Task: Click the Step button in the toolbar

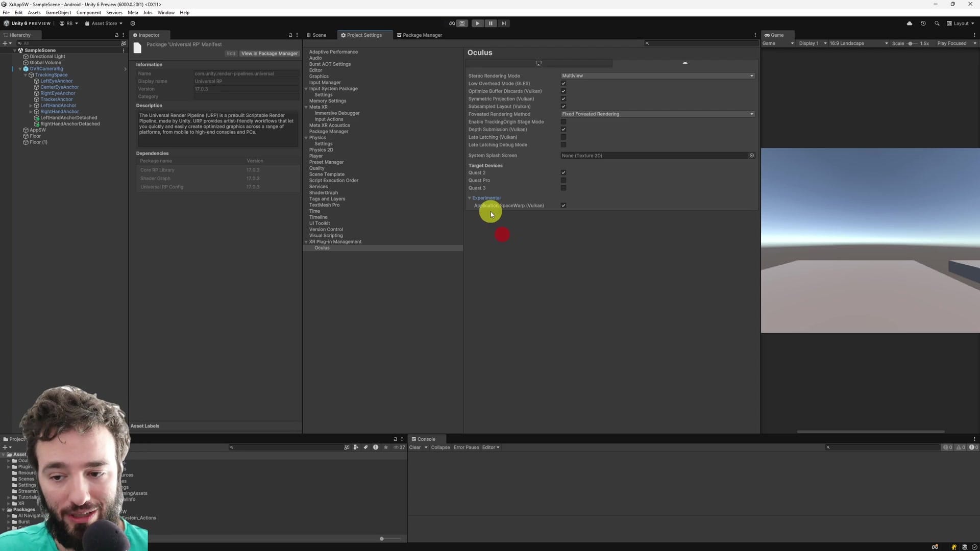Action: (x=503, y=23)
